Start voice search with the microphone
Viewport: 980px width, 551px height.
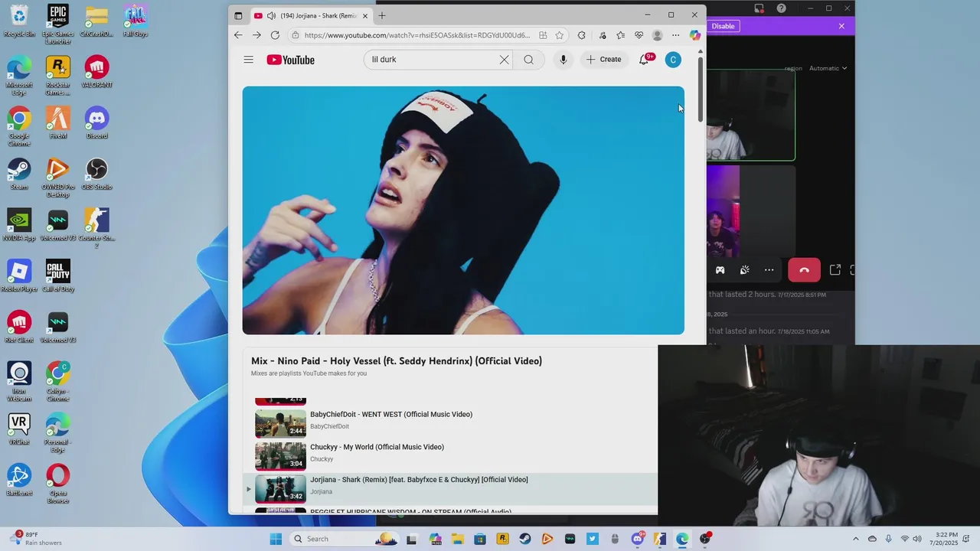click(x=563, y=60)
